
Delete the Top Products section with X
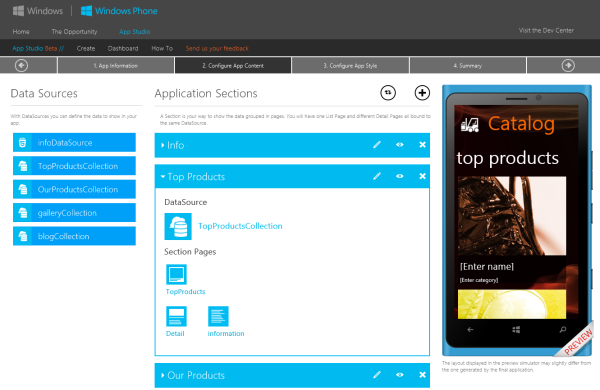point(422,176)
